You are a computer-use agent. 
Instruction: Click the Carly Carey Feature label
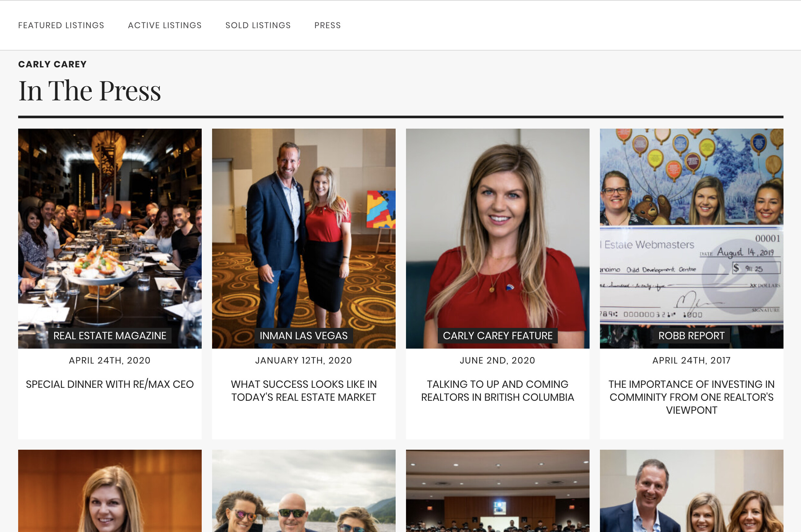coord(497,336)
